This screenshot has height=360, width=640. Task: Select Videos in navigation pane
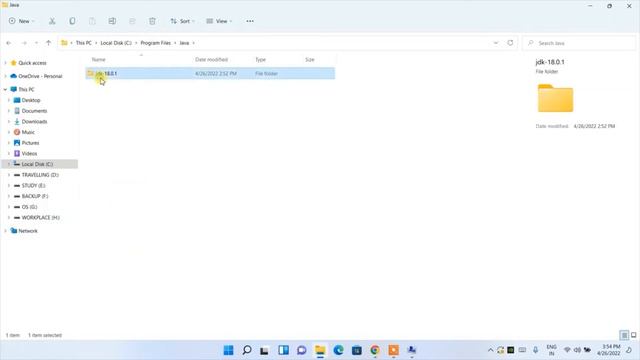(29, 153)
